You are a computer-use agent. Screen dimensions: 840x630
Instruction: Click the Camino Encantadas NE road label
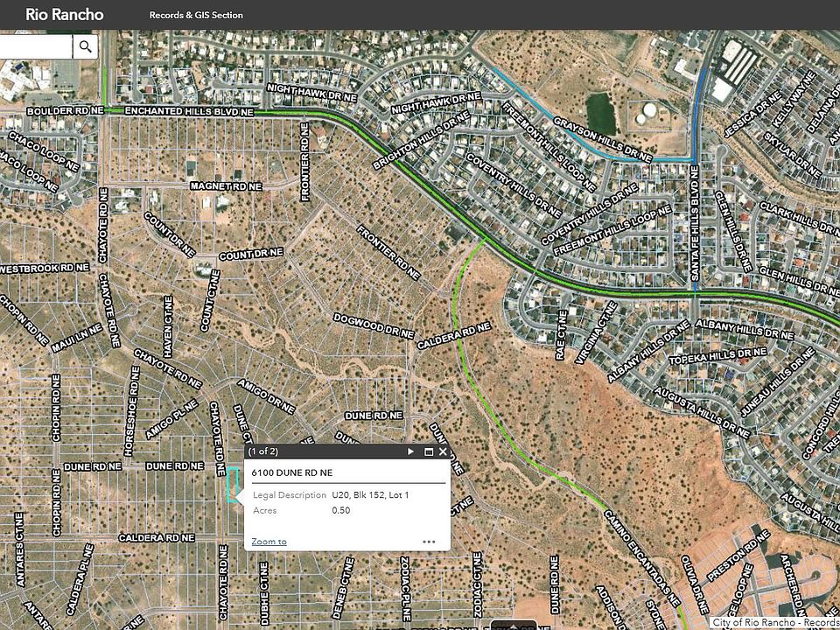[x=641, y=558]
